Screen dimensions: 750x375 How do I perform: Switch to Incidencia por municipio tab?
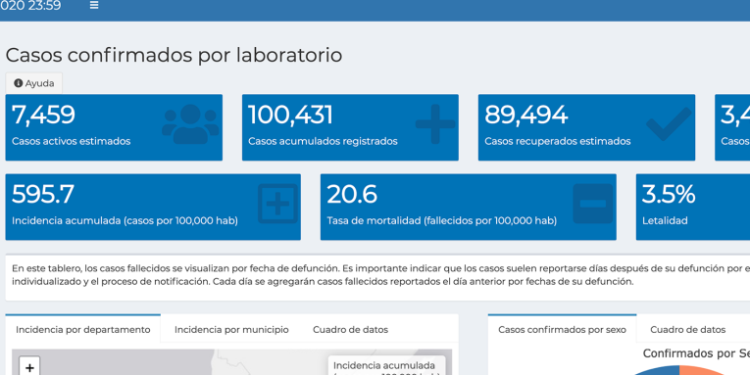tap(232, 330)
